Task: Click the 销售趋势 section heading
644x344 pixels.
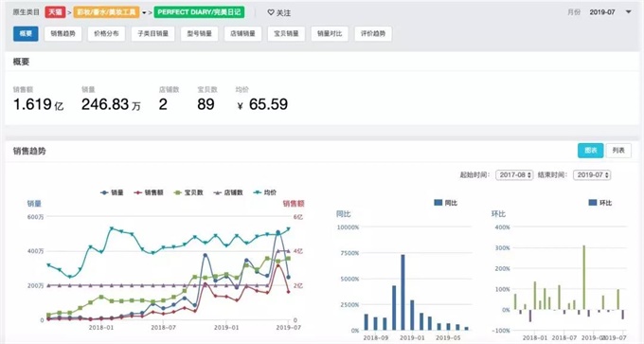Action: click(29, 152)
